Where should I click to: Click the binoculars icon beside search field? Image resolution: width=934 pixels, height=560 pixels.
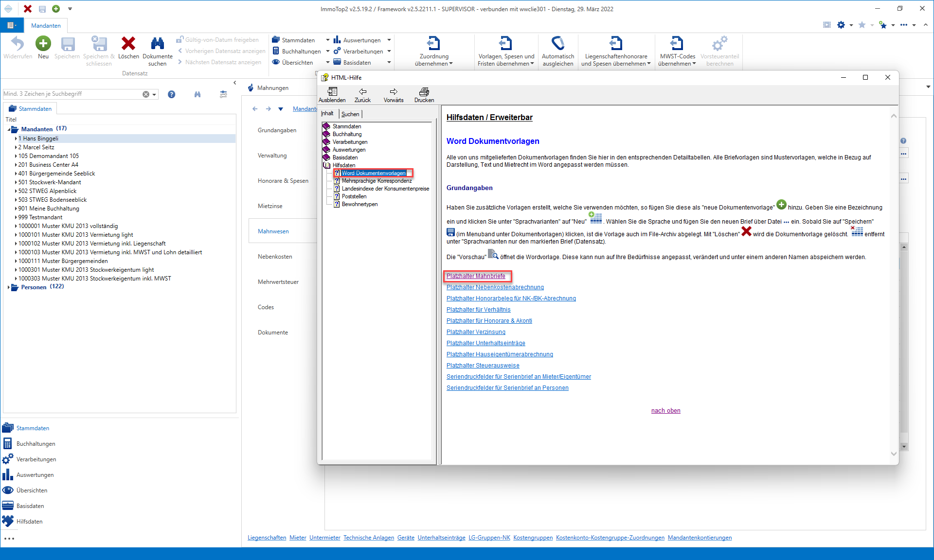[x=198, y=94]
